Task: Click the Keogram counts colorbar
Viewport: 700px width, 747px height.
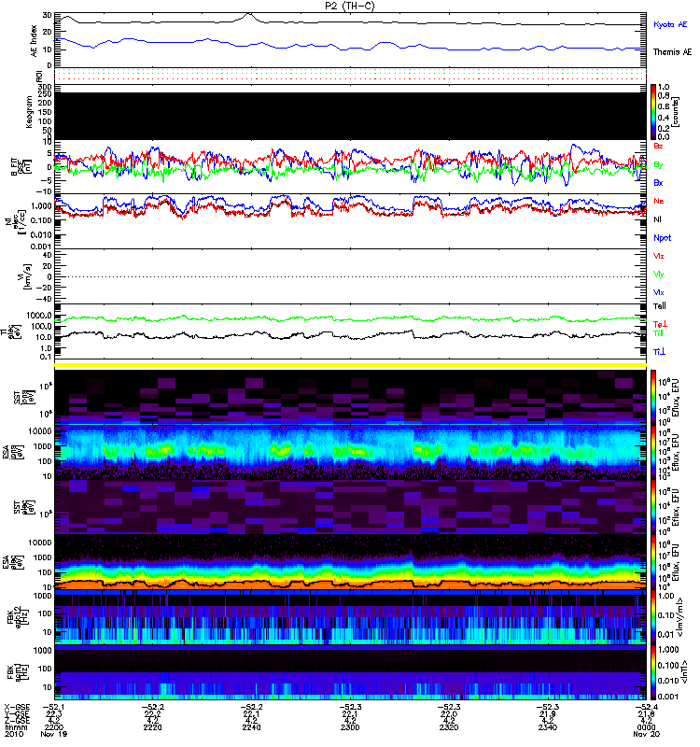Action: click(653, 112)
